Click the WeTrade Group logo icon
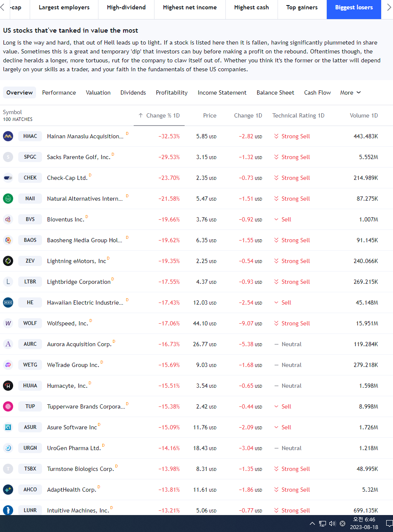 (x=8, y=365)
